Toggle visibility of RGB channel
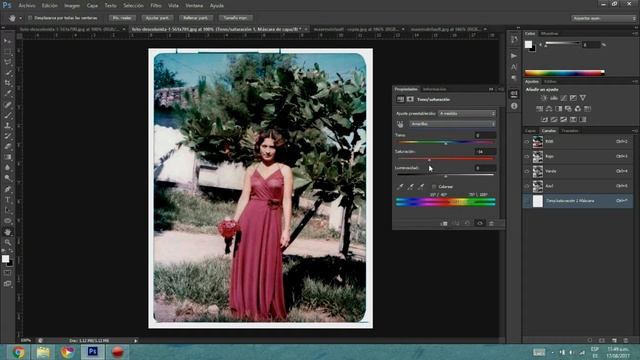 [x=527, y=142]
